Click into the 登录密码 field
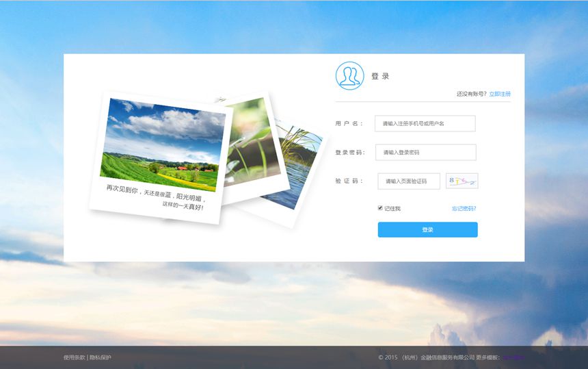 (x=425, y=152)
